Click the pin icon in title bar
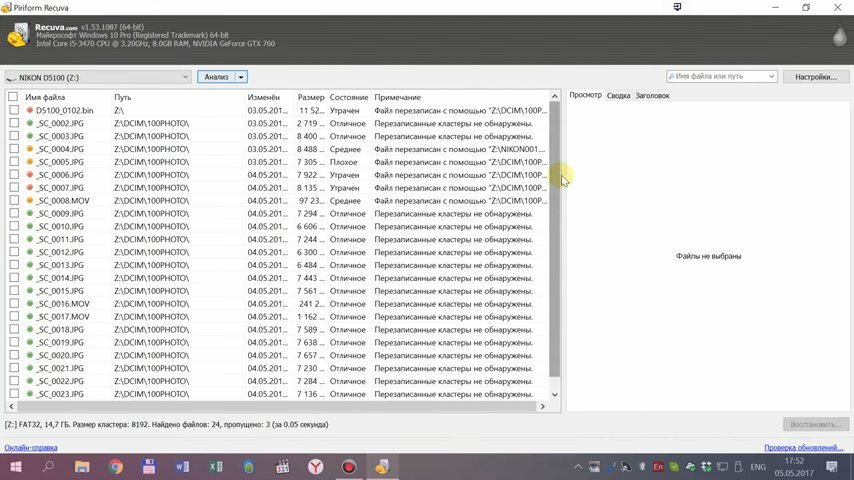Screen dimensions: 854x480 click(677, 7)
